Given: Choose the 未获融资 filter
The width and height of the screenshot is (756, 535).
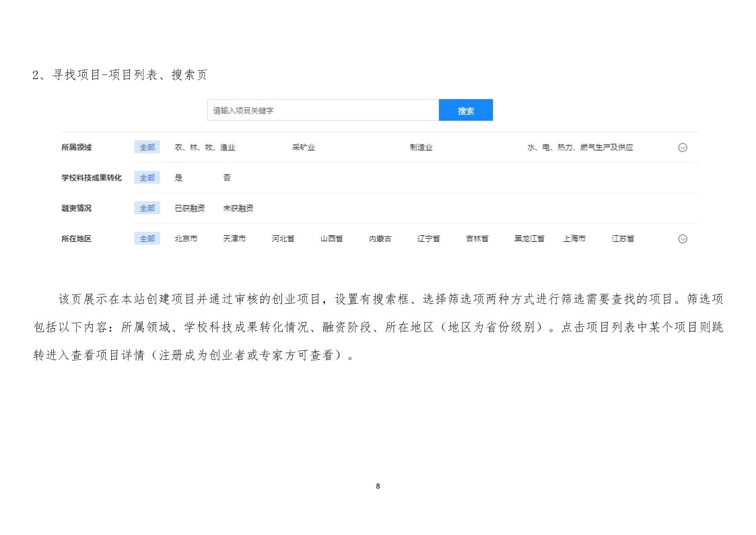Looking at the screenshot, I should coord(238,208).
